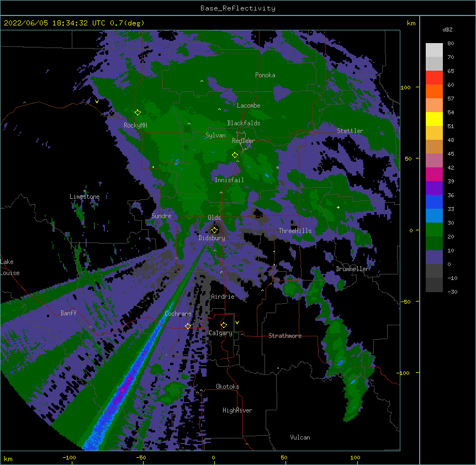Click the Cochrane label
This screenshot has width=476, height=465.
(x=178, y=314)
